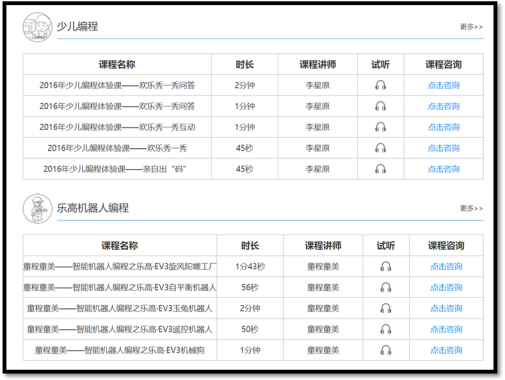
Task: Click the 乐高机器人编程 robot builder icon
Action: 37,209
